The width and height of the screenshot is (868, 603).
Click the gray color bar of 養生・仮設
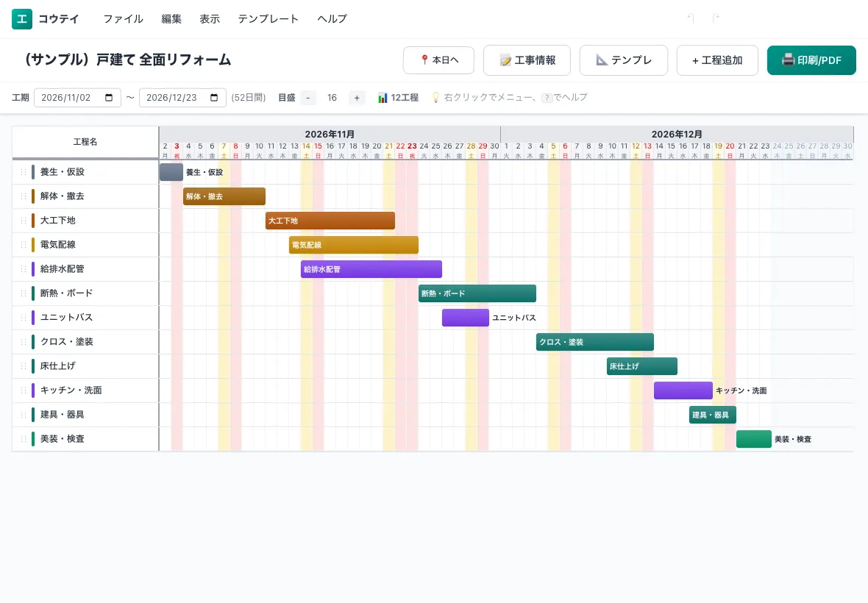(33, 172)
